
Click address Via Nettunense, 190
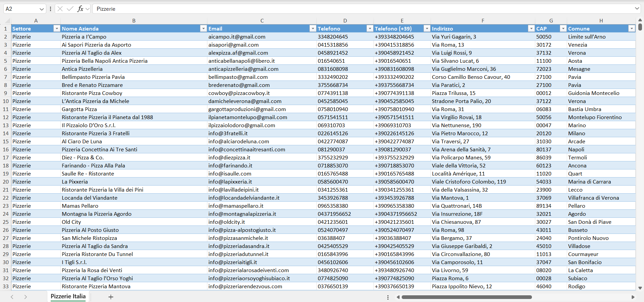point(483,125)
